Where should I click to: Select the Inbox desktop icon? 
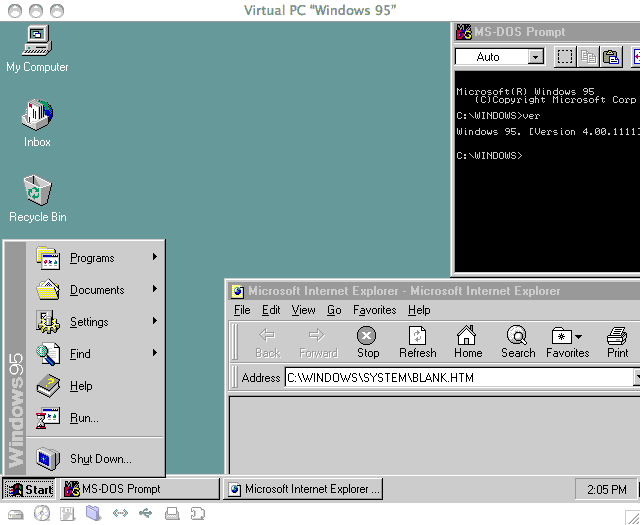[x=37, y=124]
